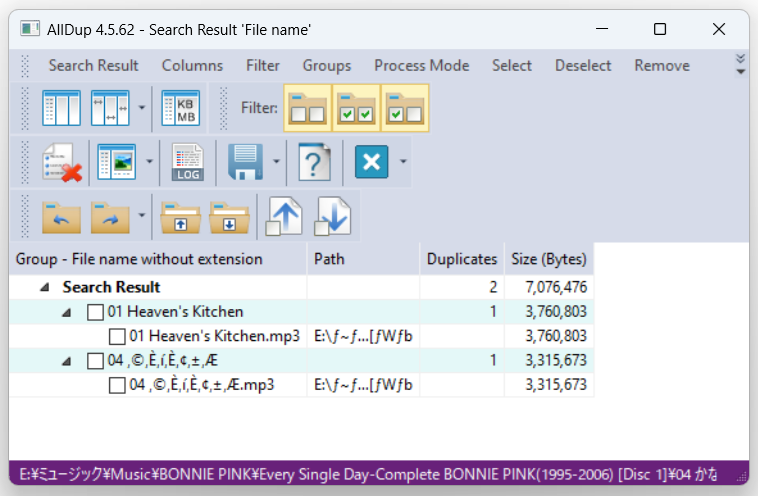Viewport: 758px width, 496px height.
Task: Click the first toolbar row drag grip
Action: point(25,108)
